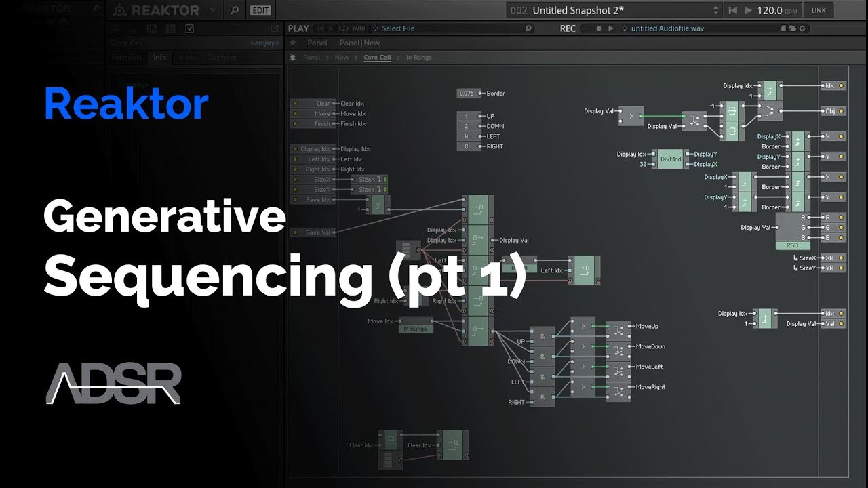Select the Save Val input port
The image size is (868, 488).
[313, 232]
